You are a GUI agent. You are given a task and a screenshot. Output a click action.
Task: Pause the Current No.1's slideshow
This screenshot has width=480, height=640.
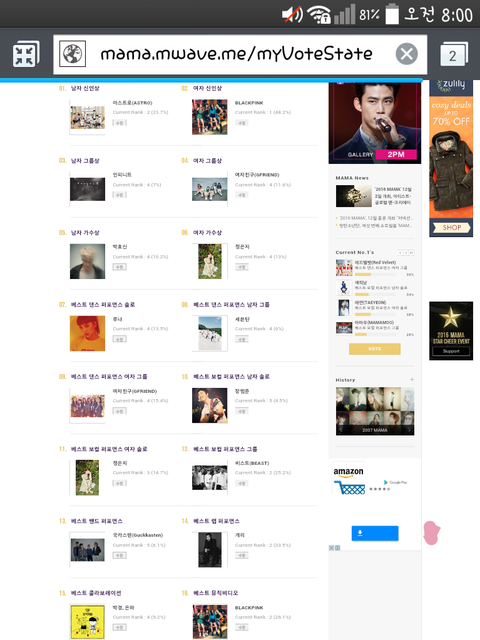pos(412,253)
